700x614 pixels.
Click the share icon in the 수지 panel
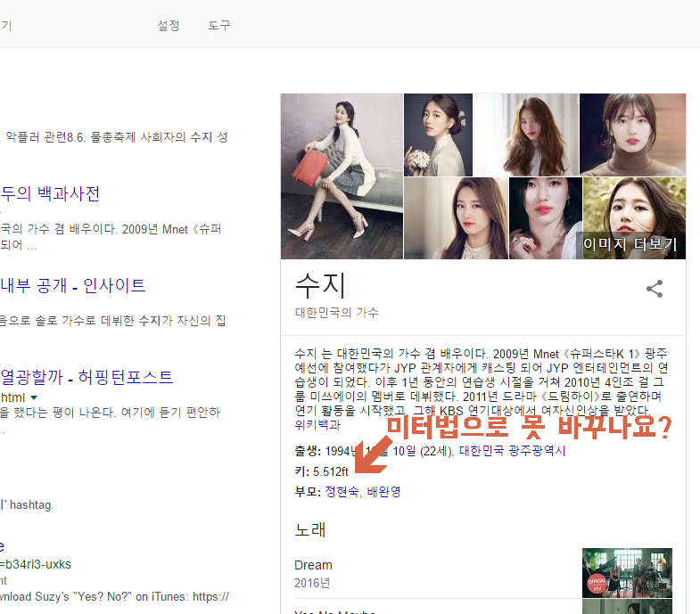click(655, 289)
